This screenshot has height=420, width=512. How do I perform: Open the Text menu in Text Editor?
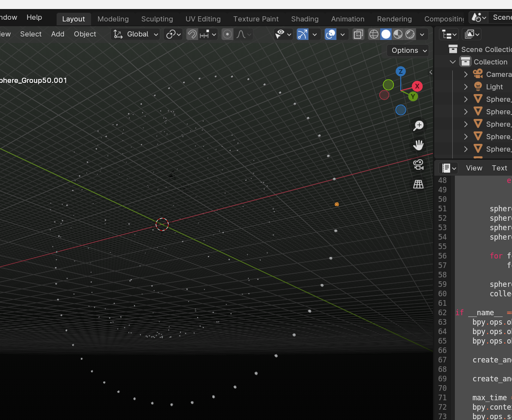499,168
